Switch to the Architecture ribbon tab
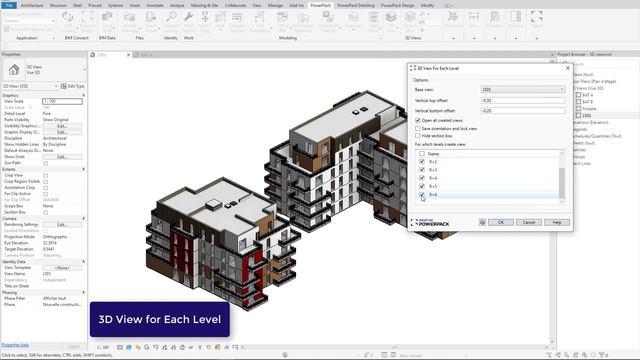 click(x=32, y=5)
